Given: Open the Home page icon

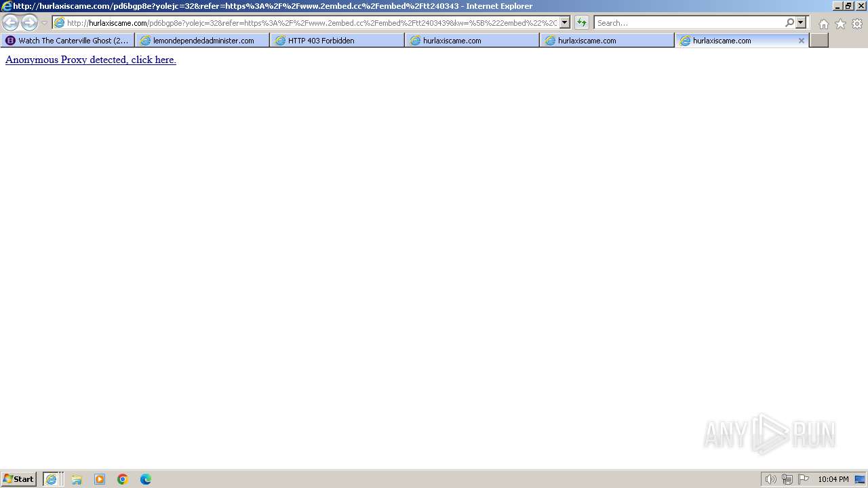Looking at the screenshot, I should tap(823, 24).
